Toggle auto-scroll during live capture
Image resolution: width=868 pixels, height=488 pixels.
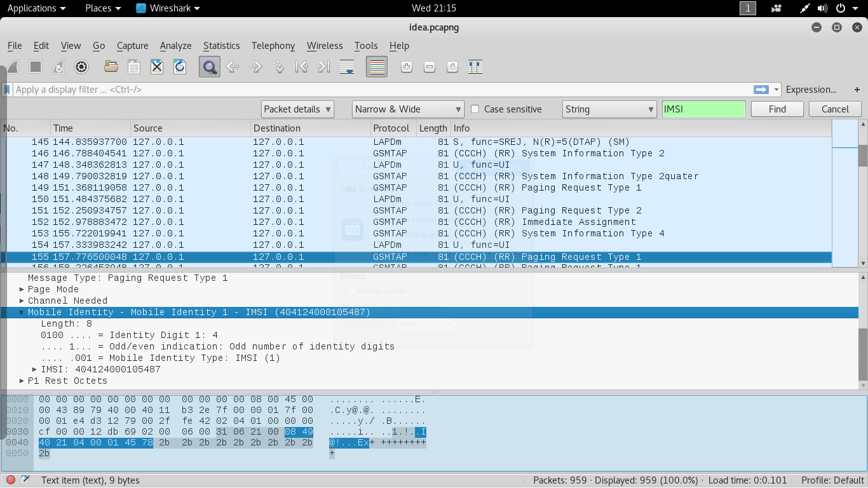click(x=347, y=67)
